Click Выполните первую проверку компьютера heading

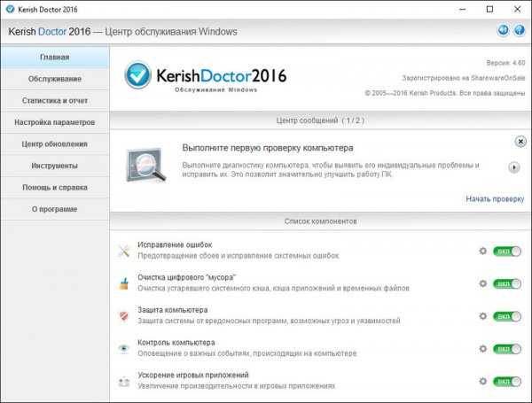268,148
